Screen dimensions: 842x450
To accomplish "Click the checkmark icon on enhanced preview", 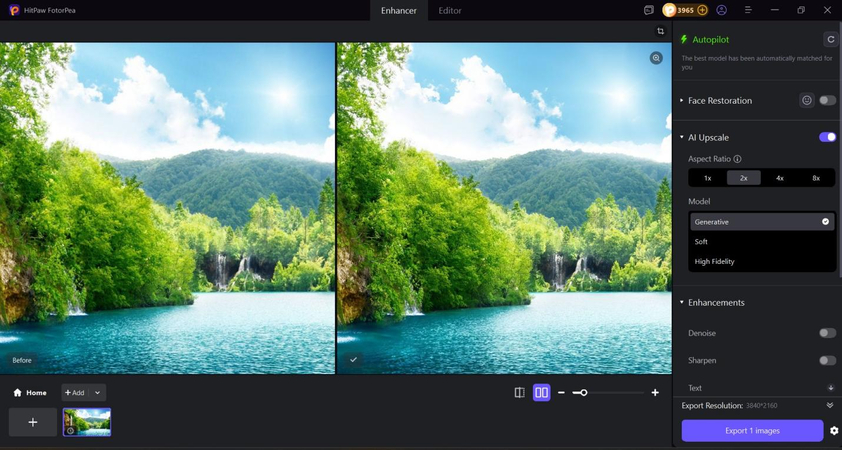I will (x=353, y=360).
